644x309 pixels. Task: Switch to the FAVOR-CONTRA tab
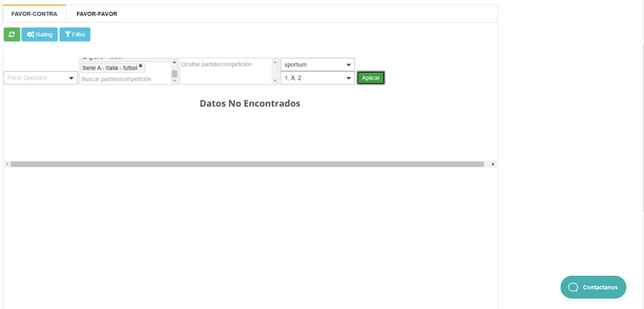34,14
